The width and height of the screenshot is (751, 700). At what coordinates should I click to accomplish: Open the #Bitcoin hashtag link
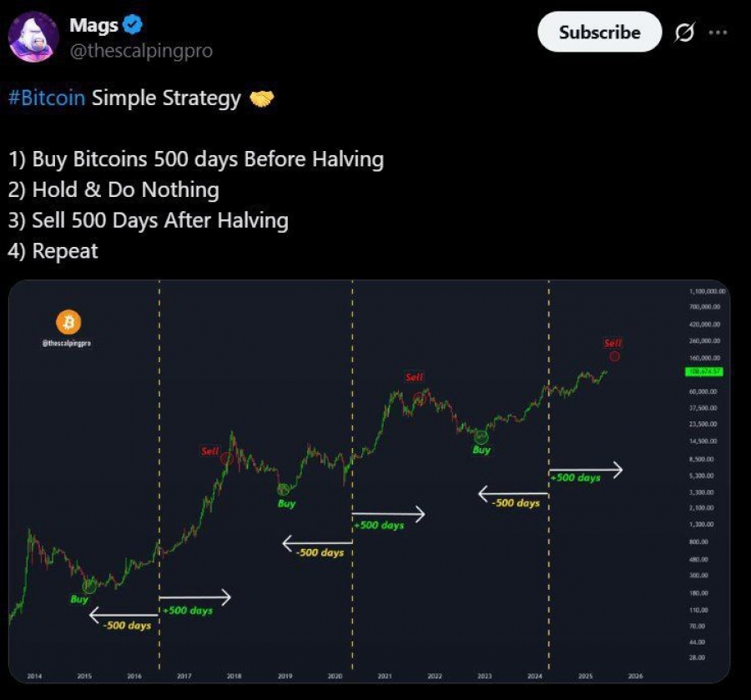(47, 98)
